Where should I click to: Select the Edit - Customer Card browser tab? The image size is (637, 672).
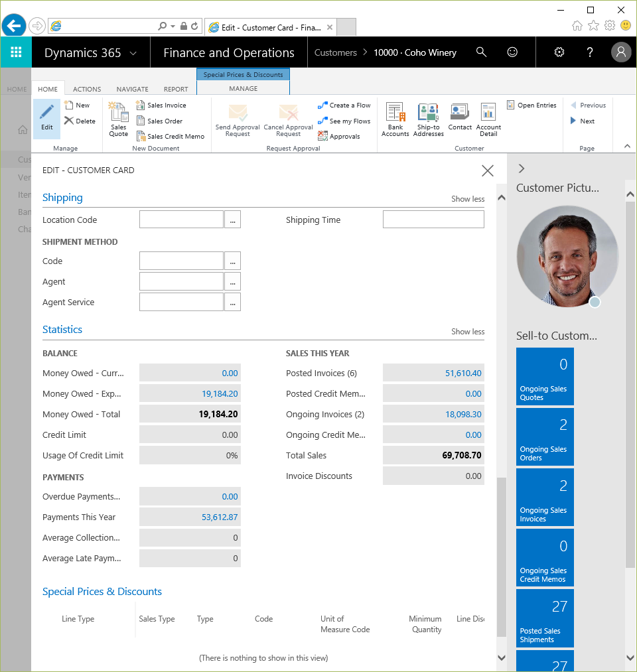pos(270,27)
